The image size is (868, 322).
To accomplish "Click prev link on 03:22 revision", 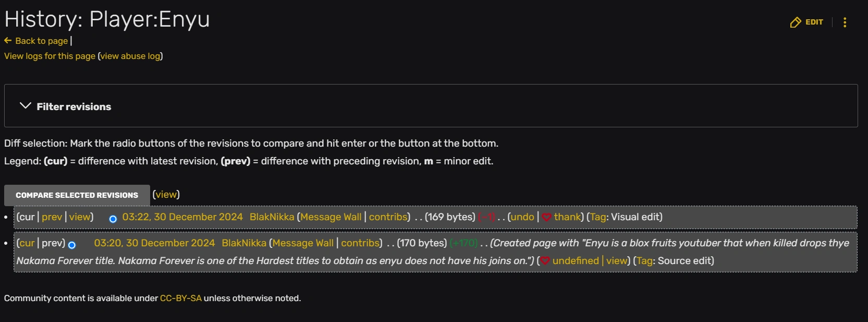I will coord(52,217).
